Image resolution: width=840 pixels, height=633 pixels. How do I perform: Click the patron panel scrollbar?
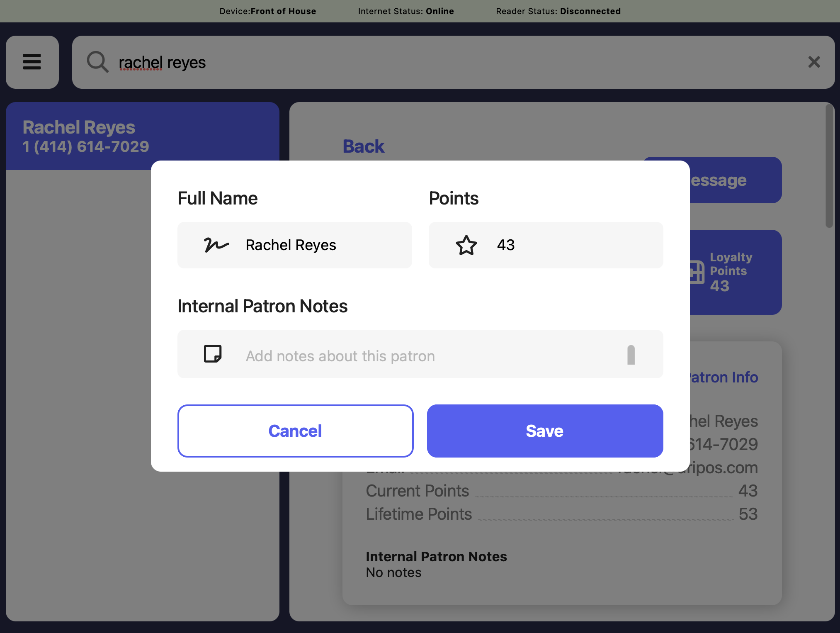(829, 166)
